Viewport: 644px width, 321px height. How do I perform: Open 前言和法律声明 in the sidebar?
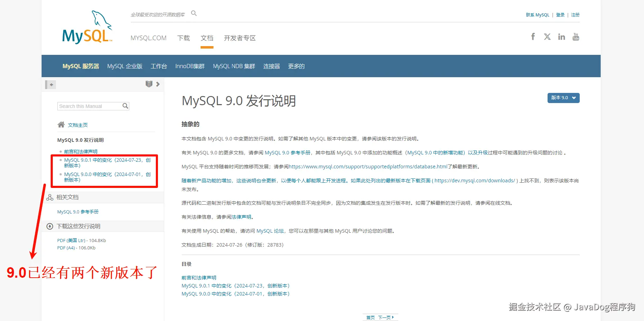point(81,152)
